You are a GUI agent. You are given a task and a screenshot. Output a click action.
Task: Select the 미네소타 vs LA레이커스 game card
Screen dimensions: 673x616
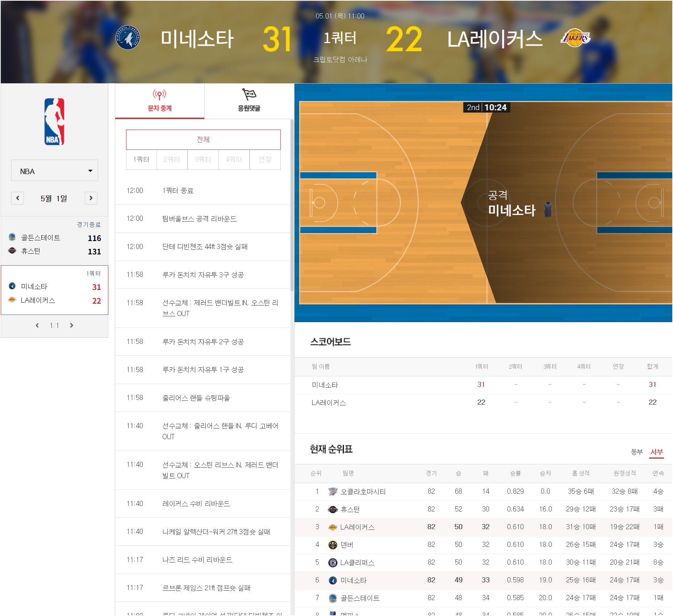tap(55, 290)
